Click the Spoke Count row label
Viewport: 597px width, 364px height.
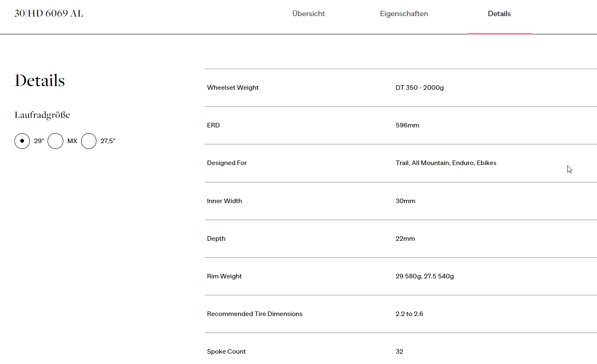pos(226,352)
